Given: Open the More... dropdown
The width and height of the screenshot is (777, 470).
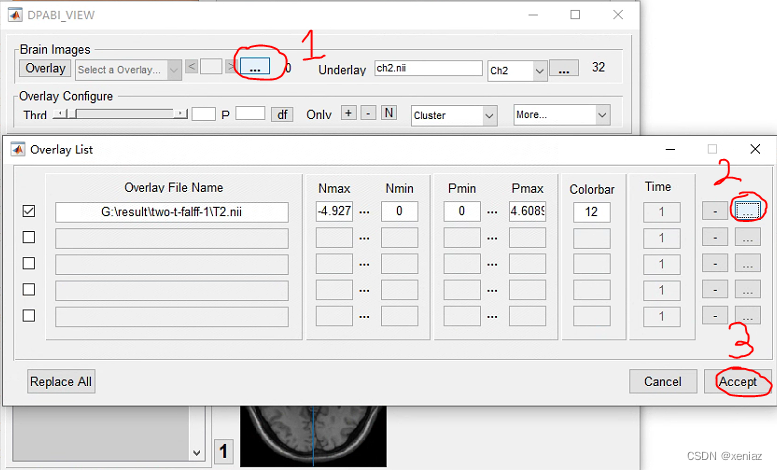Looking at the screenshot, I should click(561, 115).
